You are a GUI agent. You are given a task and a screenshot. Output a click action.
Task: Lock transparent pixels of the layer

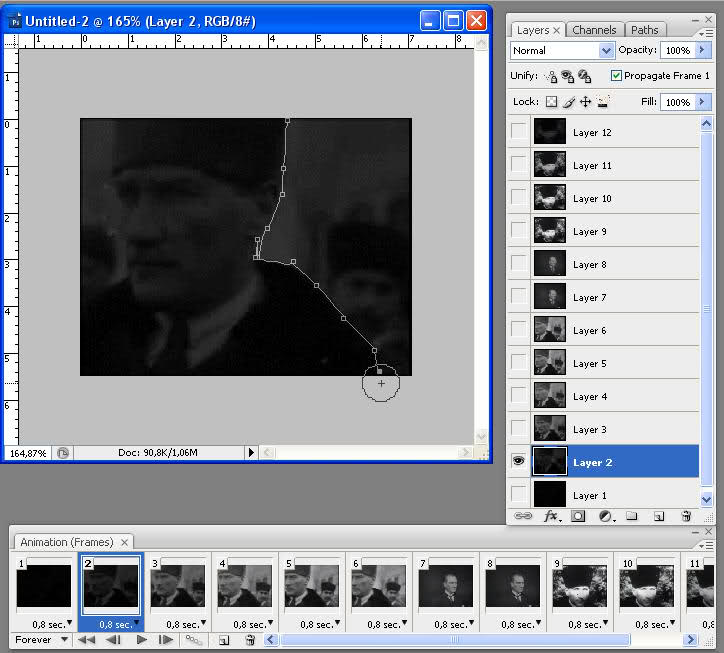(x=551, y=102)
